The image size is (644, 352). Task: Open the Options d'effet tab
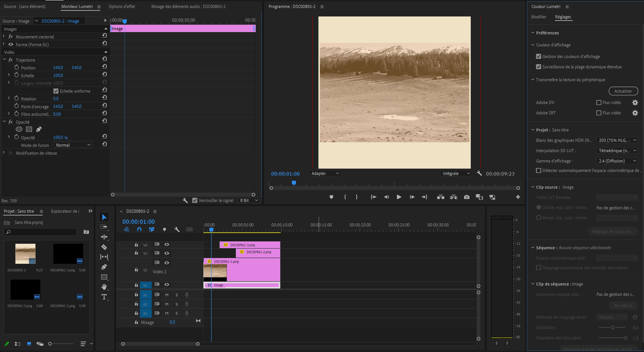point(122,7)
